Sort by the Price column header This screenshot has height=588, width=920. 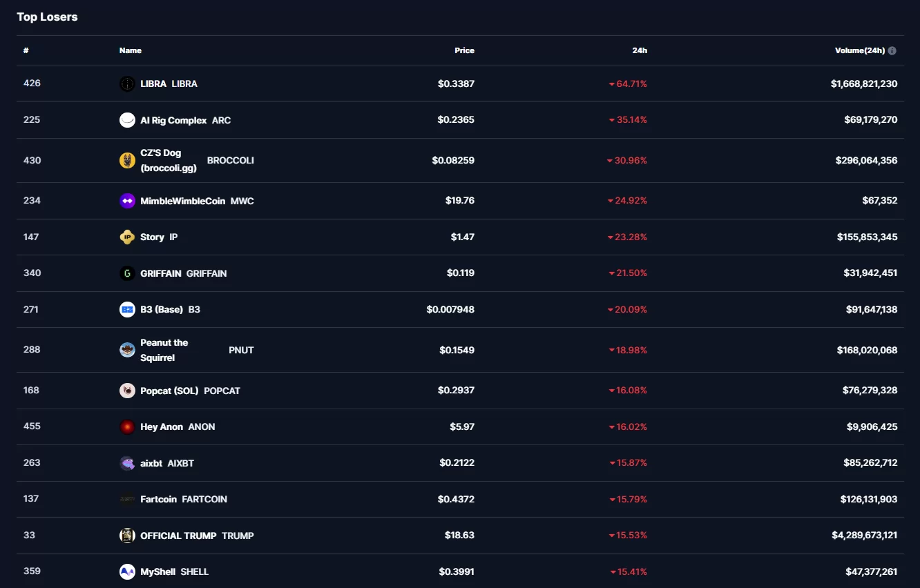(464, 50)
